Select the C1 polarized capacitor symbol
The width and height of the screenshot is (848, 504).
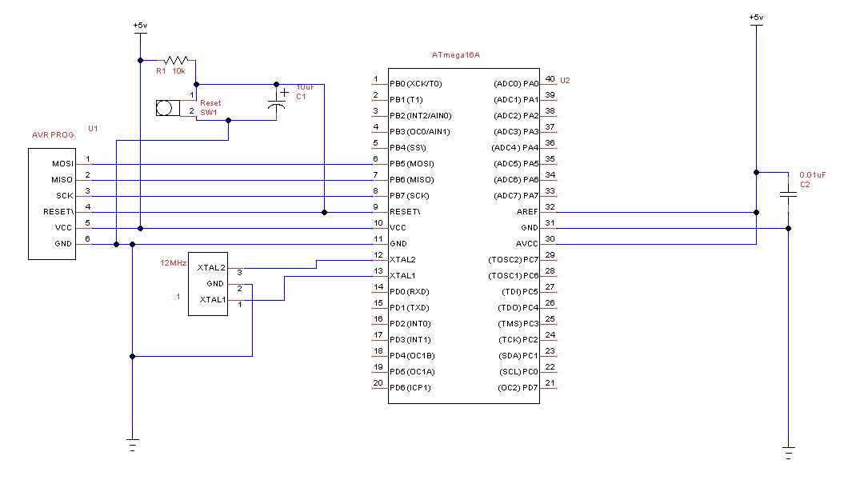coord(277,102)
